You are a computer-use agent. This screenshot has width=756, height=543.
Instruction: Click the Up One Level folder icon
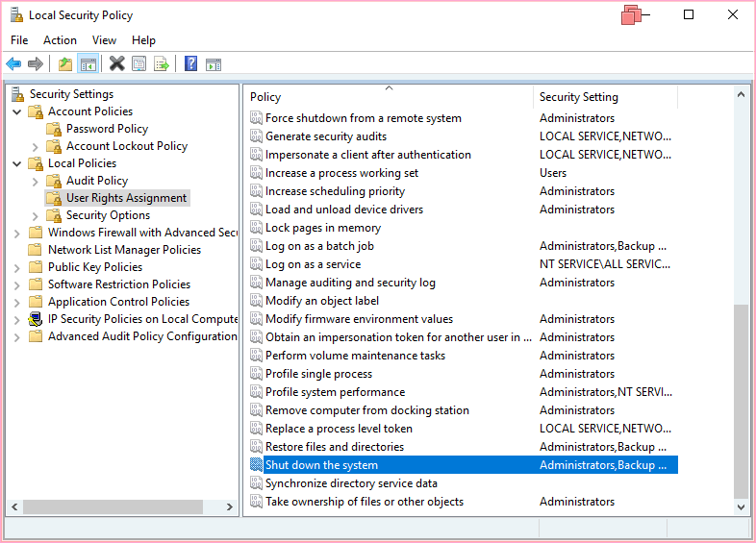64,64
